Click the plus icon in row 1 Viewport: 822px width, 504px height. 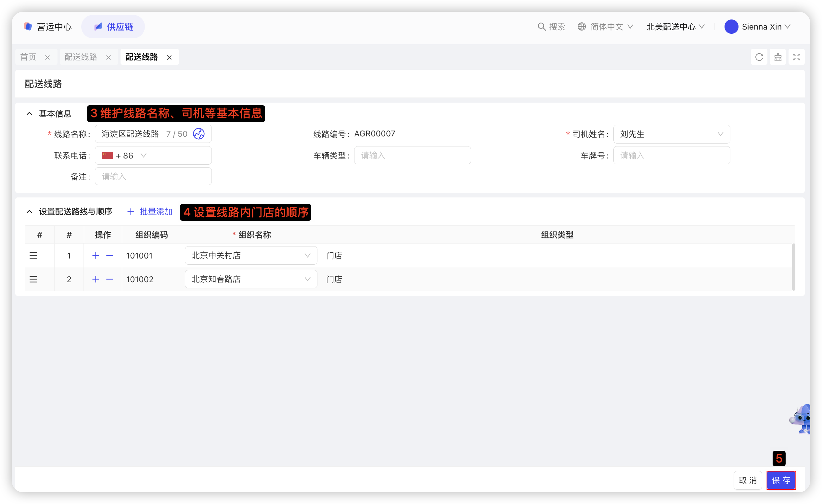pos(96,256)
